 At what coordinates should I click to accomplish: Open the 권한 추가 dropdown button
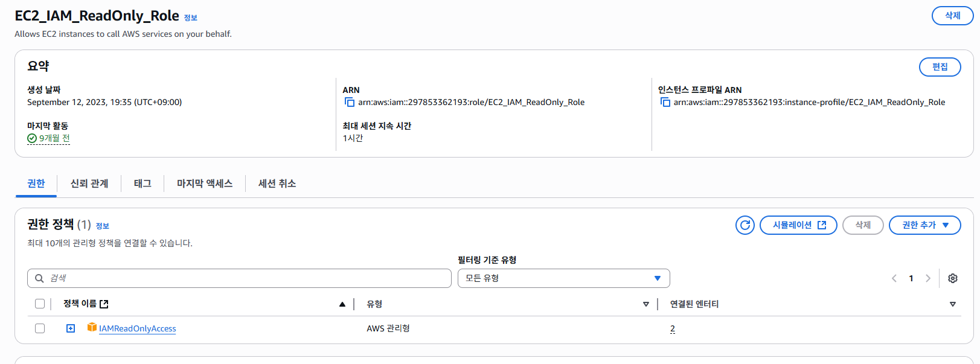(925, 225)
